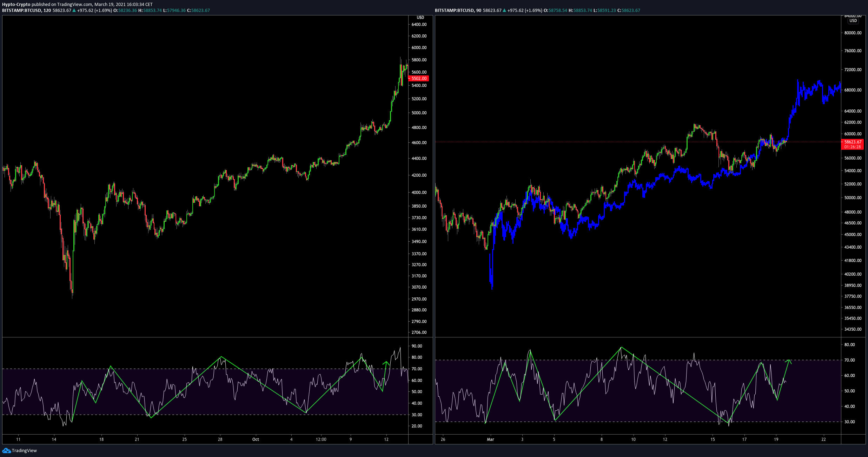Click the 3070.00 price axis label
The width and height of the screenshot is (868, 457).
coord(419,287)
